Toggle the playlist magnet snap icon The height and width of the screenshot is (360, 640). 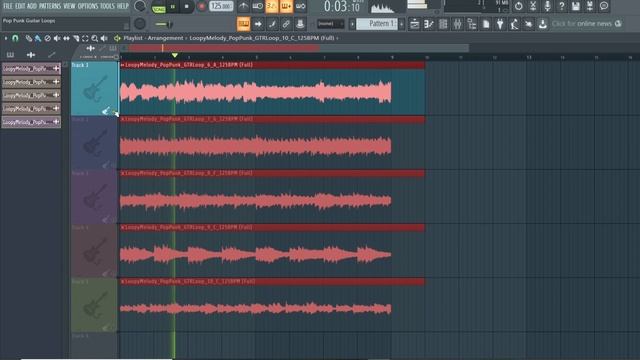15,38
